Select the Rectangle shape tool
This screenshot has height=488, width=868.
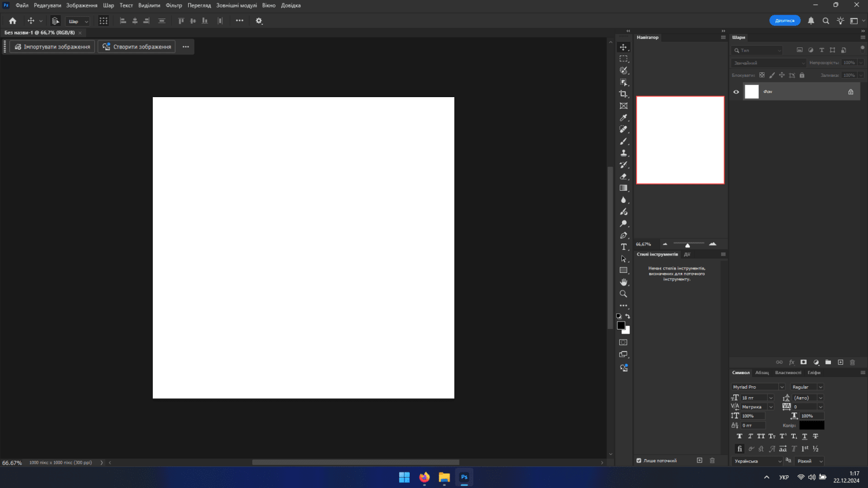[x=623, y=271]
